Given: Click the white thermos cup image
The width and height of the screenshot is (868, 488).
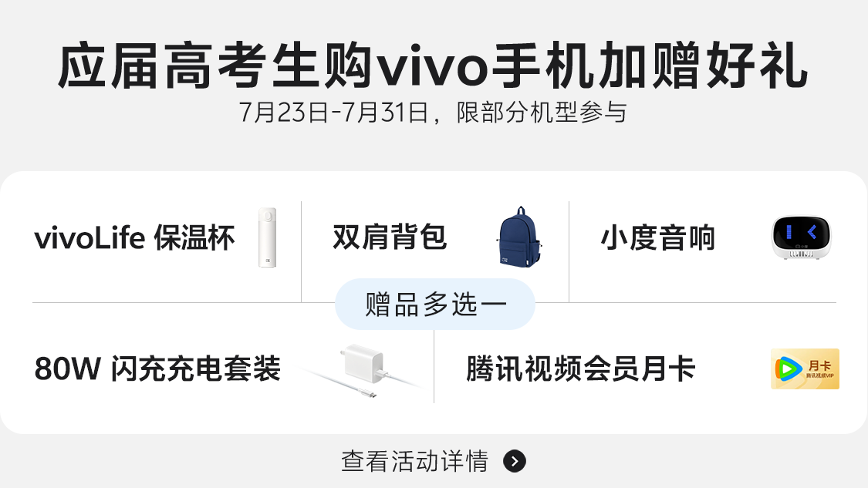Looking at the screenshot, I should (x=268, y=237).
